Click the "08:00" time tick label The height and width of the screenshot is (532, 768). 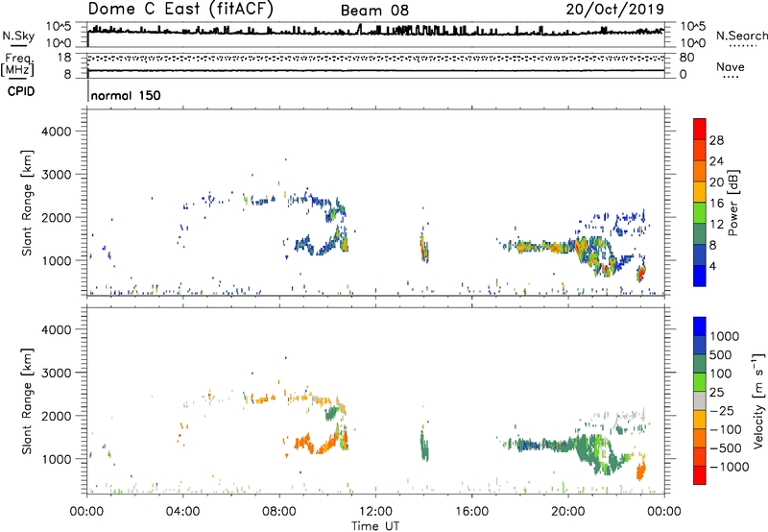[x=279, y=512]
